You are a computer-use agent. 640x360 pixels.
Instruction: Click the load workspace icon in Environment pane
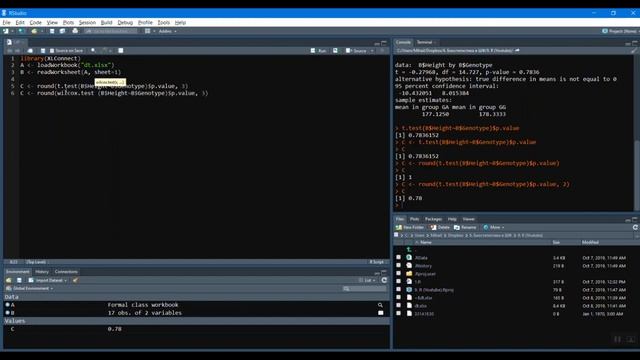coord(9,280)
